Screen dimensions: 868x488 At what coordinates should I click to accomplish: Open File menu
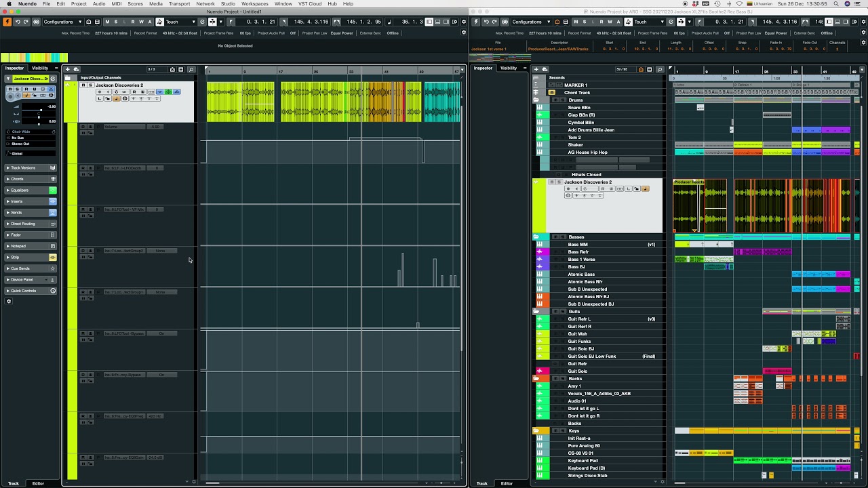coord(46,3)
